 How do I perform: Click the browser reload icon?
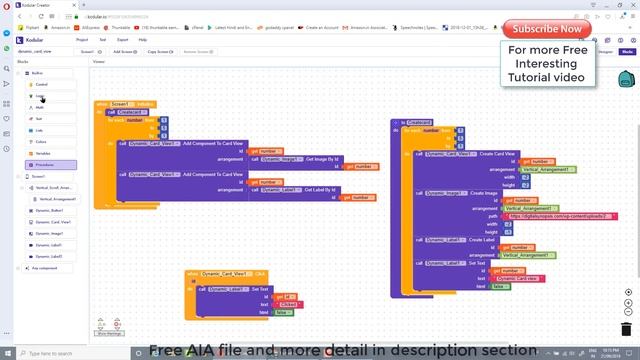41,17
